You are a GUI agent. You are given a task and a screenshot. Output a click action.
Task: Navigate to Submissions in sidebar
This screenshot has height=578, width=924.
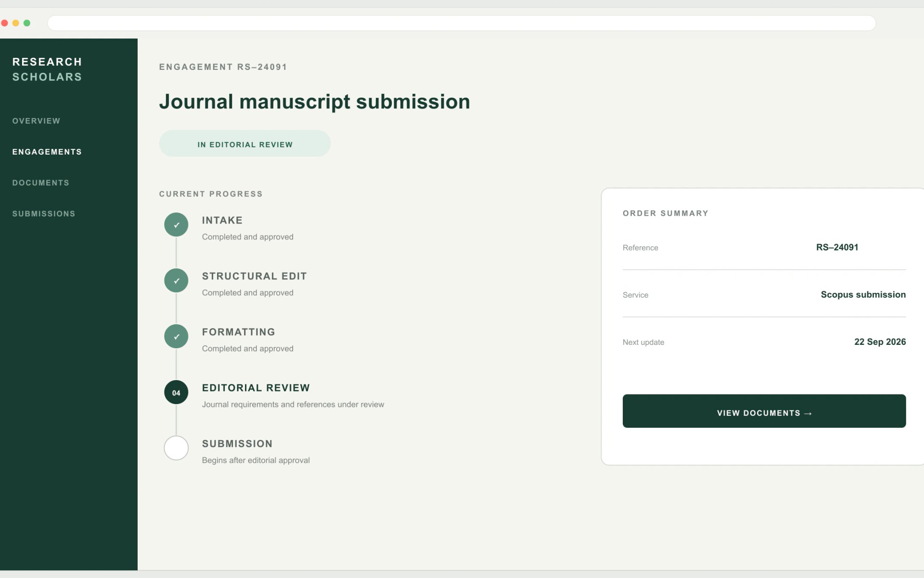click(44, 213)
